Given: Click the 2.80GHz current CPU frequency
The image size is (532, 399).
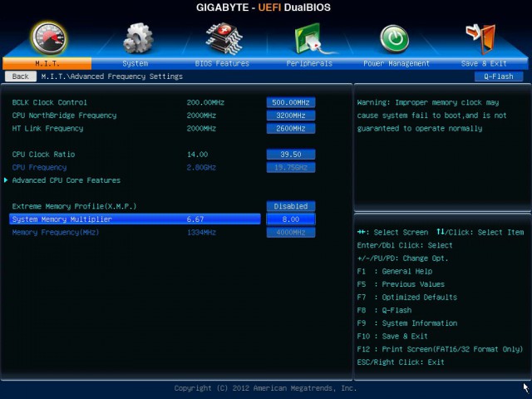Looking at the screenshot, I should [201, 167].
